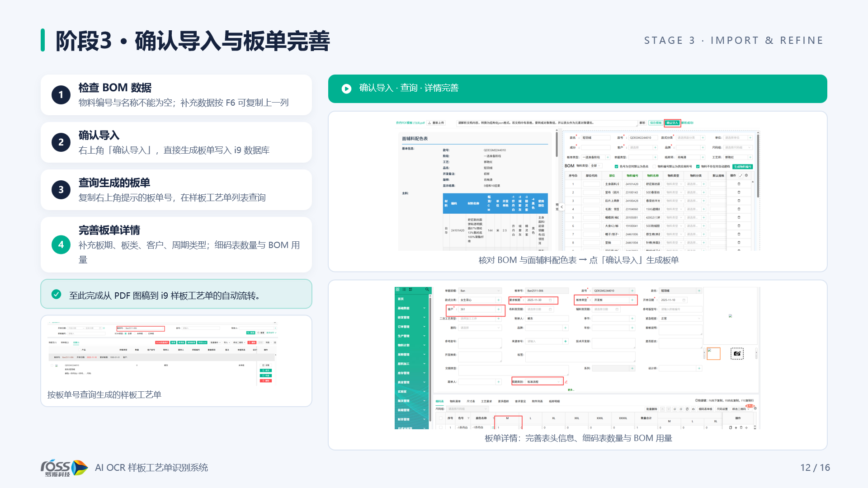Click the delete icon in BOM row 1
Viewport: 868px width, 488px height.
click(739, 184)
